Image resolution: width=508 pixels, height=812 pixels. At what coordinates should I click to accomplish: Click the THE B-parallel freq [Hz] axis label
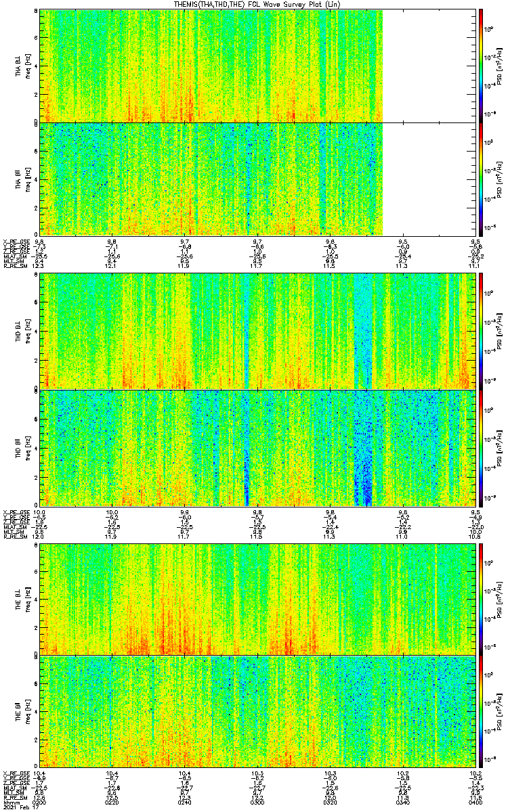click(27, 710)
